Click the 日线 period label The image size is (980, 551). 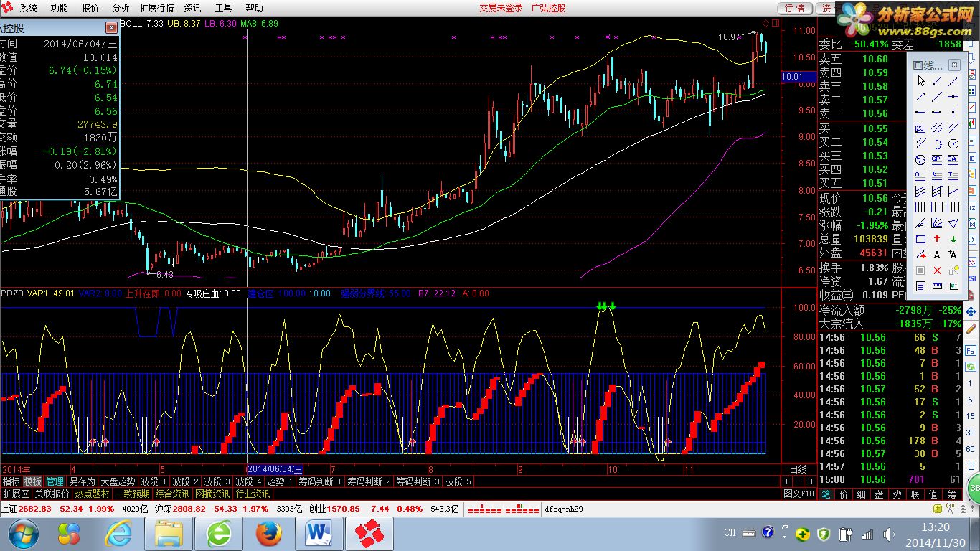pos(798,469)
